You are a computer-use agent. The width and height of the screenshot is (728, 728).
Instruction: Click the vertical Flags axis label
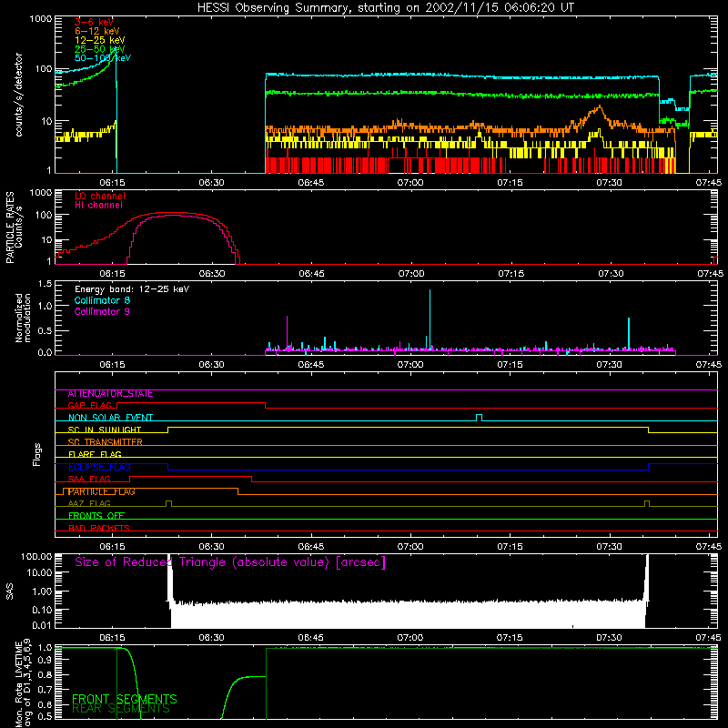[x=37, y=454]
